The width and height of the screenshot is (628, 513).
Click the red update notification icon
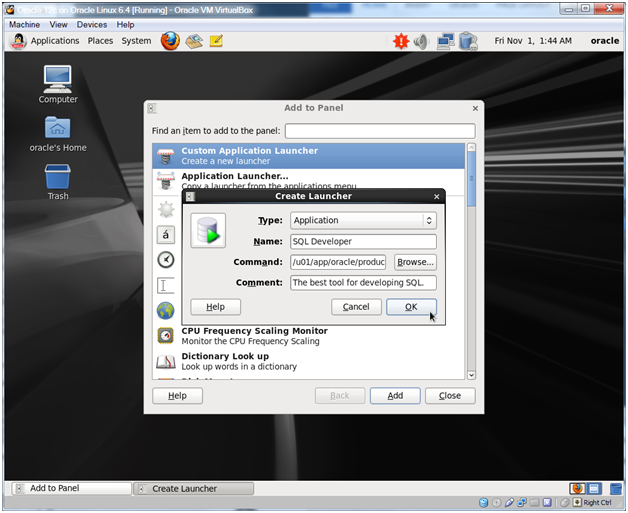[x=401, y=41]
